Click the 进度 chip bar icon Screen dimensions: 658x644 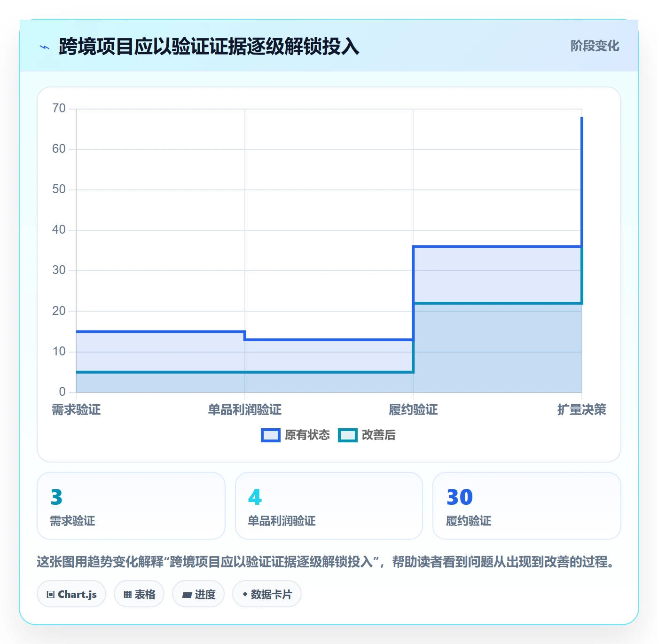187,595
